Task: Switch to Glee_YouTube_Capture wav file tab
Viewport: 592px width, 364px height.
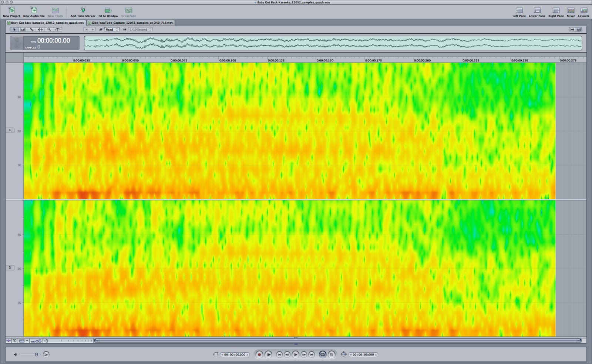Action: [x=132, y=23]
